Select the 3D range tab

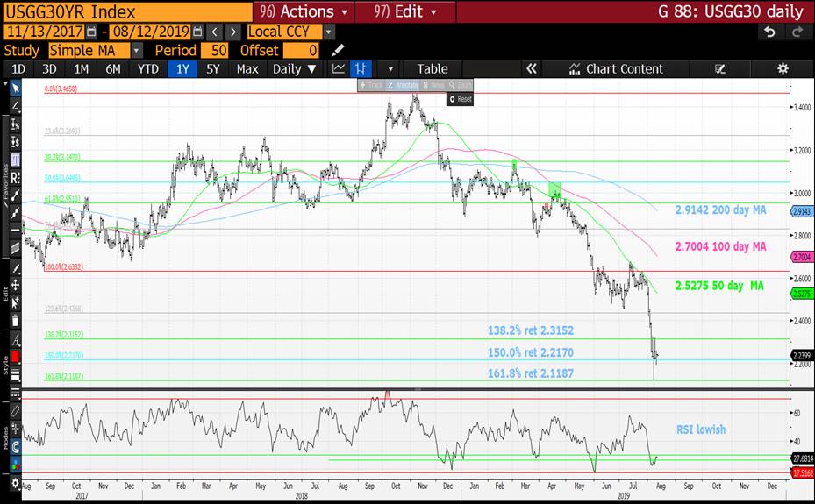tap(49, 68)
